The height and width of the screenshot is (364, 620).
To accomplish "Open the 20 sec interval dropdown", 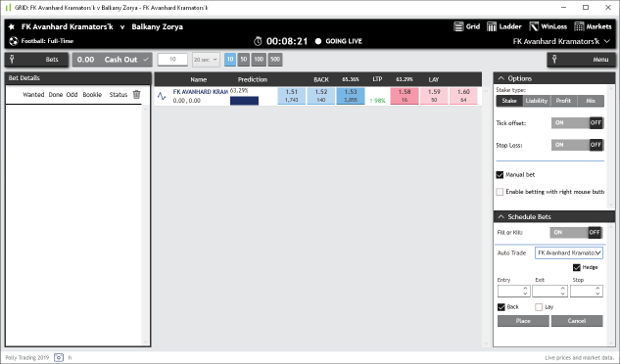I will tap(206, 60).
